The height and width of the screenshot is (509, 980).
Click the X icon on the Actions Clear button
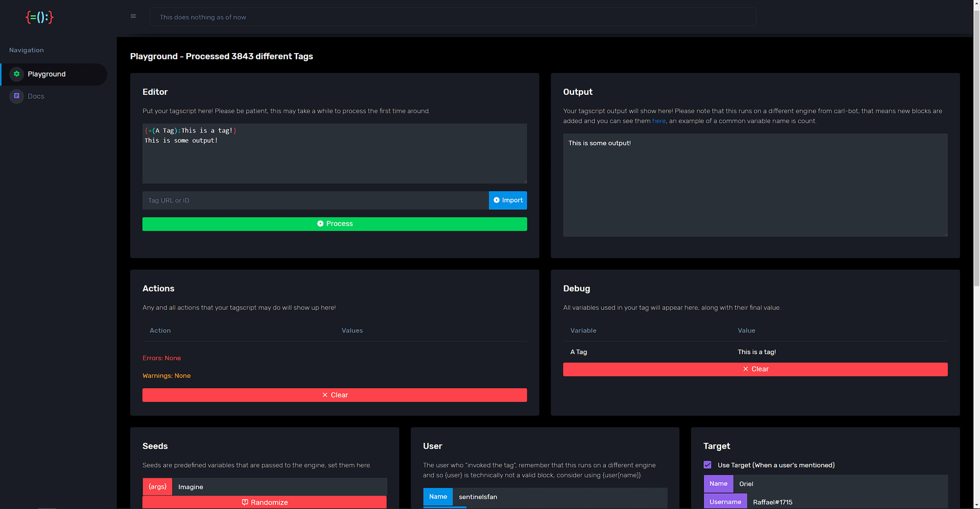pos(325,395)
